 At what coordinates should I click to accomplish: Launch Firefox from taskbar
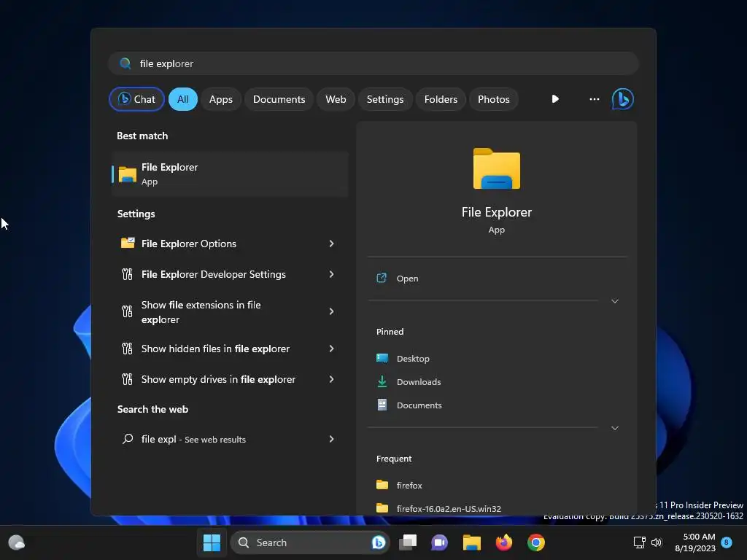pos(504,542)
